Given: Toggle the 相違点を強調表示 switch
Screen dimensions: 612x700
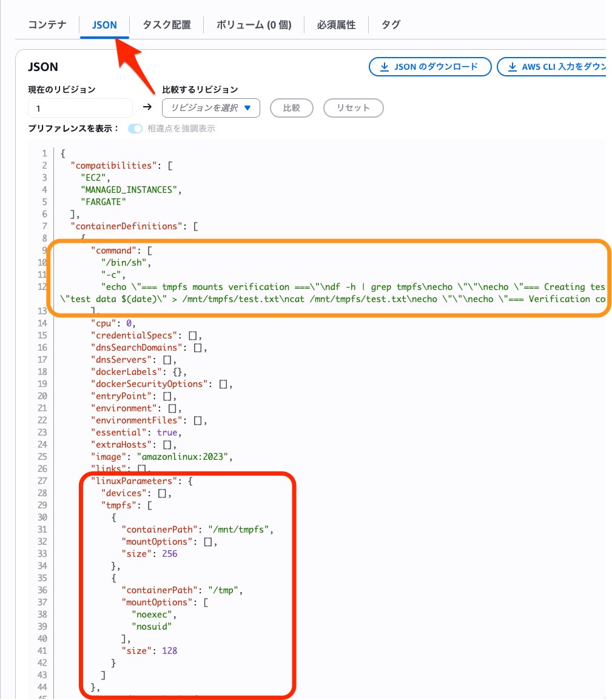Looking at the screenshot, I should (x=135, y=129).
